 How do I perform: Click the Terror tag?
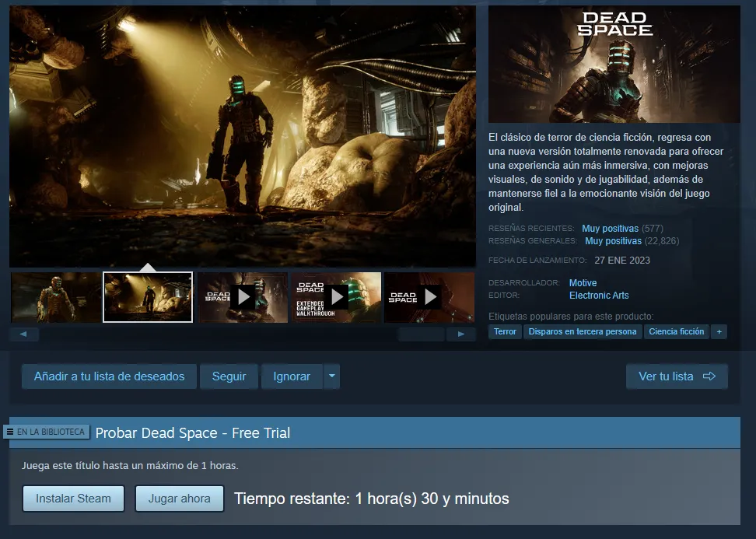click(505, 332)
